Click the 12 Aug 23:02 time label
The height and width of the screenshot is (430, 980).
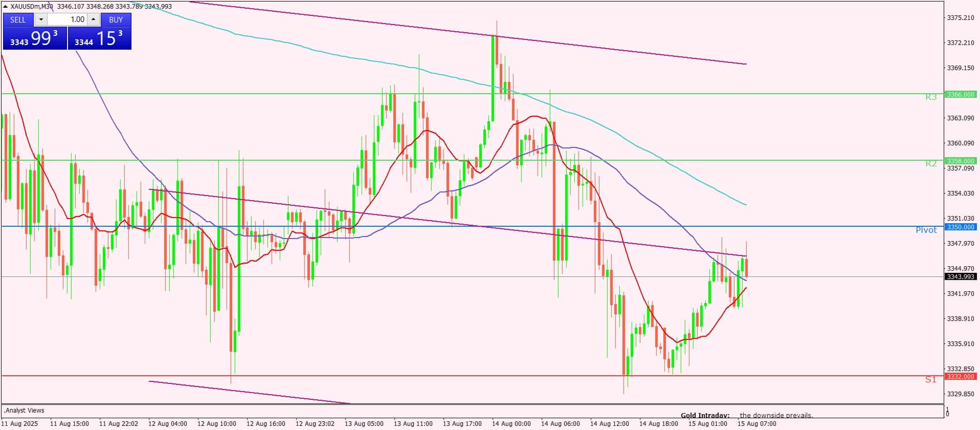pyautogui.click(x=315, y=423)
